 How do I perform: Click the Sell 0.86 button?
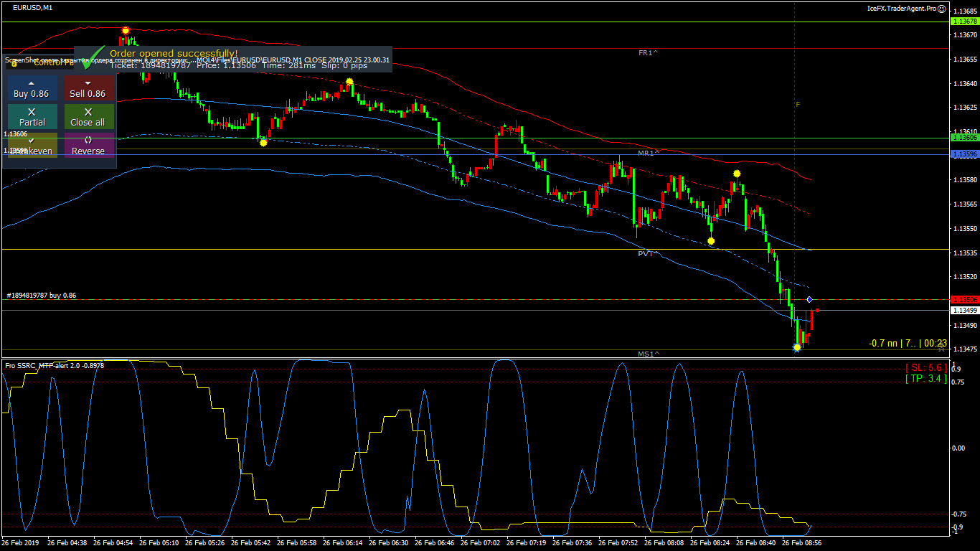point(88,89)
